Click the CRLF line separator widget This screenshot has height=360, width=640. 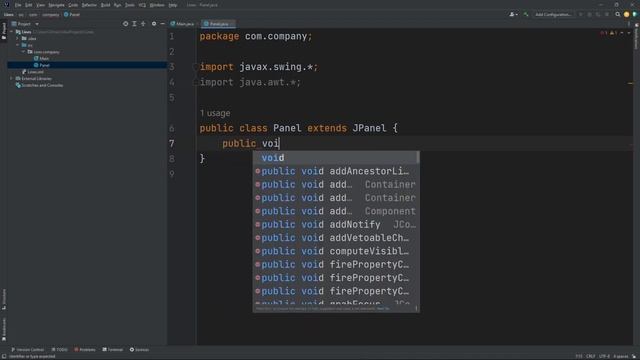(590, 356)
